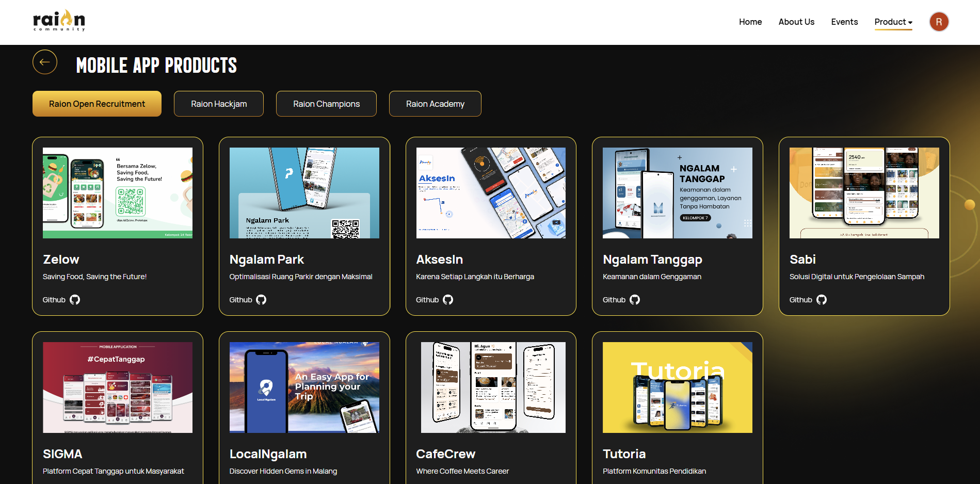Click the Ngalam Tanggap card title
The image size is (980, 484).
[652, 260]
